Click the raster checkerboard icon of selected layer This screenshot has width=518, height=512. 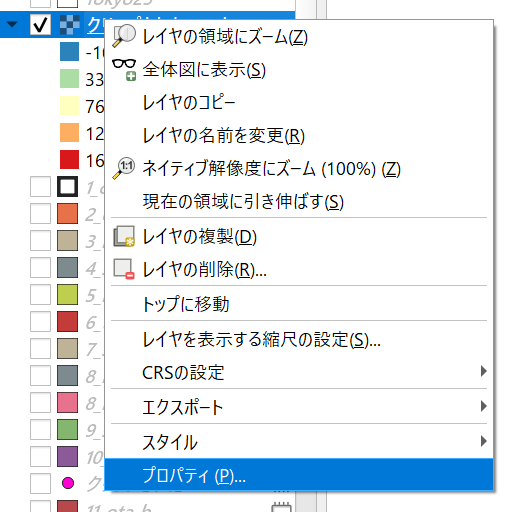69,25
